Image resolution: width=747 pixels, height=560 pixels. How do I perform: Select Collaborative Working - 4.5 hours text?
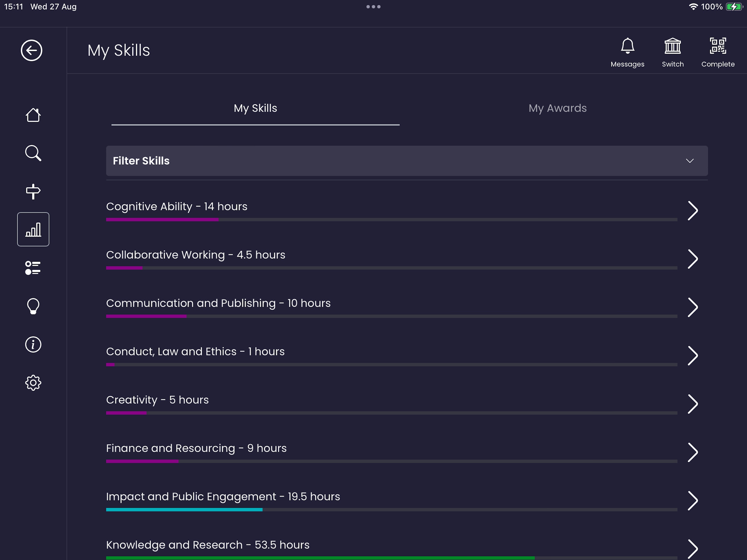tap(195, 255)
